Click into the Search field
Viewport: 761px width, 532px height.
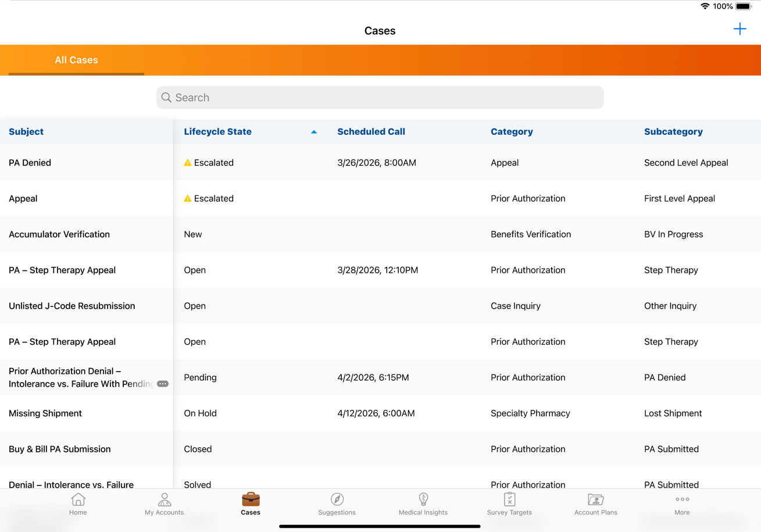(380, 98)
